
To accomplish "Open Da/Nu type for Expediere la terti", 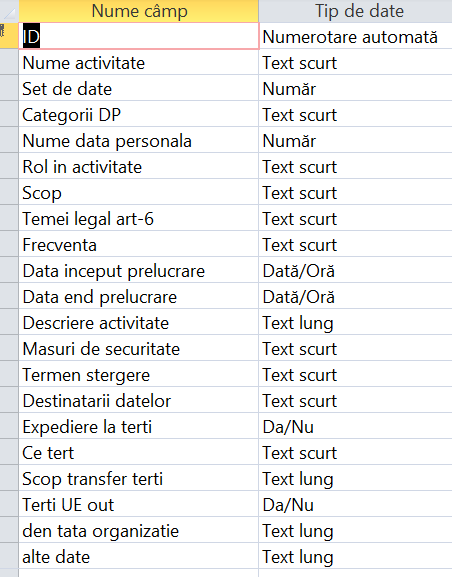I will (356, 426).
